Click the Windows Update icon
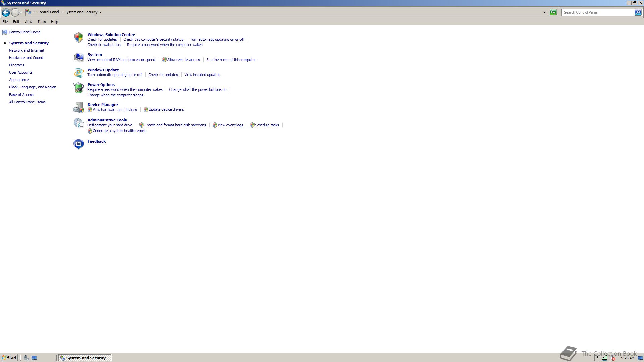This screenshot has height=362, width=644. (79, 72)
